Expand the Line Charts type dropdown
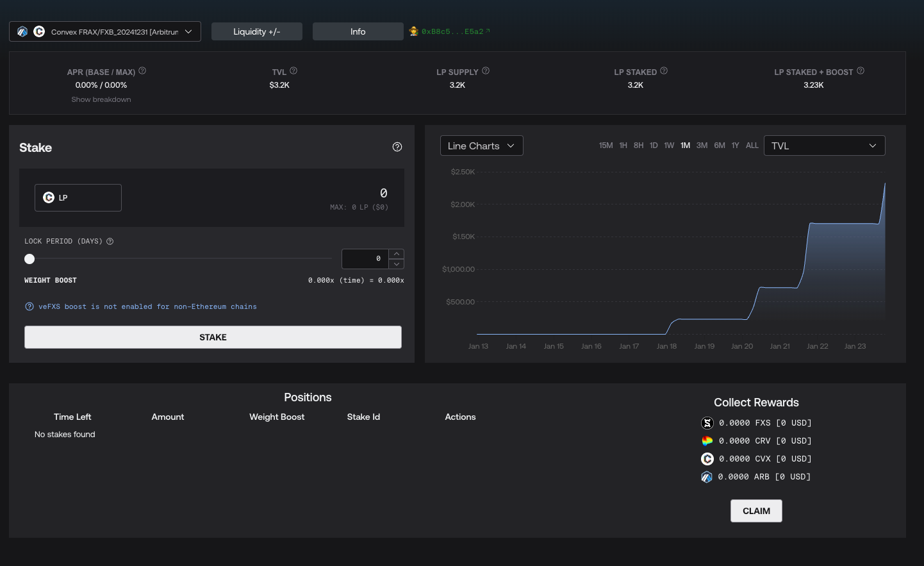 (481, 146)
